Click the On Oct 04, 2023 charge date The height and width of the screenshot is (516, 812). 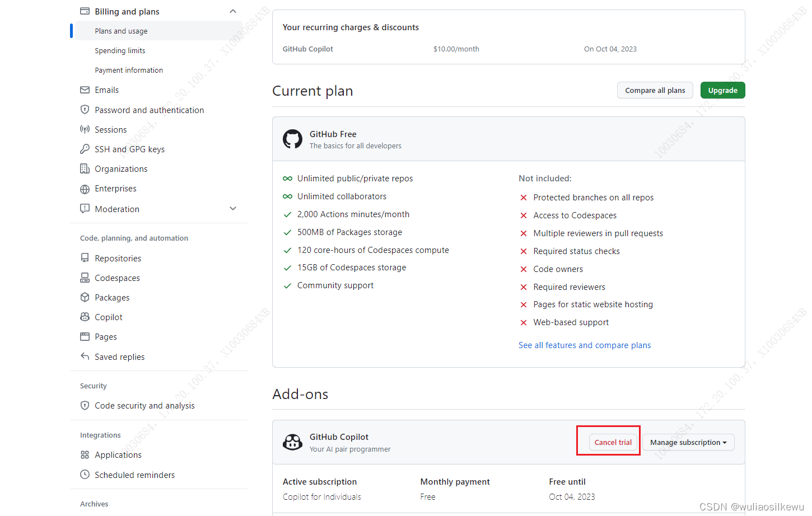coord(610,49)
